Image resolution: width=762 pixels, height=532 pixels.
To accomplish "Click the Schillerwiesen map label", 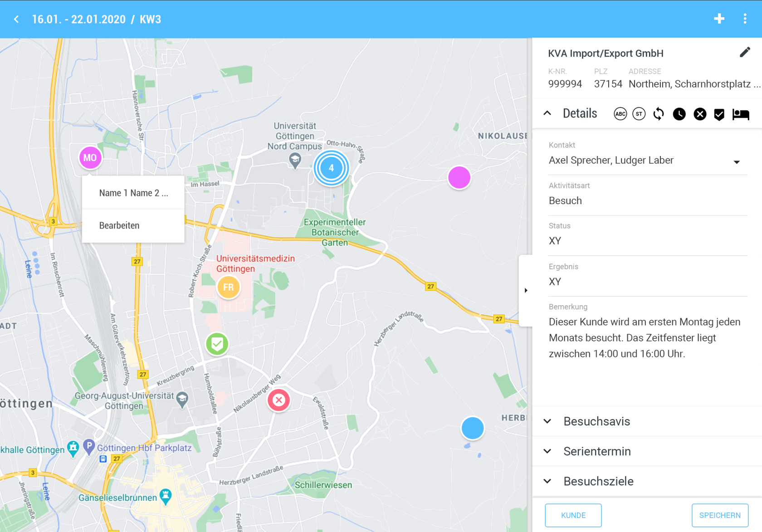I will (x=323, y=485).
